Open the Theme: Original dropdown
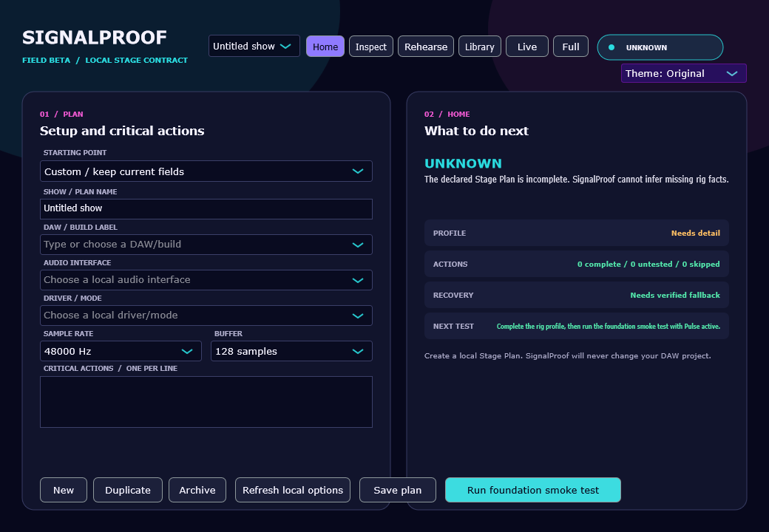Viewport: 769px width, 532px height. pyautogui.click(x=684, y=73)
